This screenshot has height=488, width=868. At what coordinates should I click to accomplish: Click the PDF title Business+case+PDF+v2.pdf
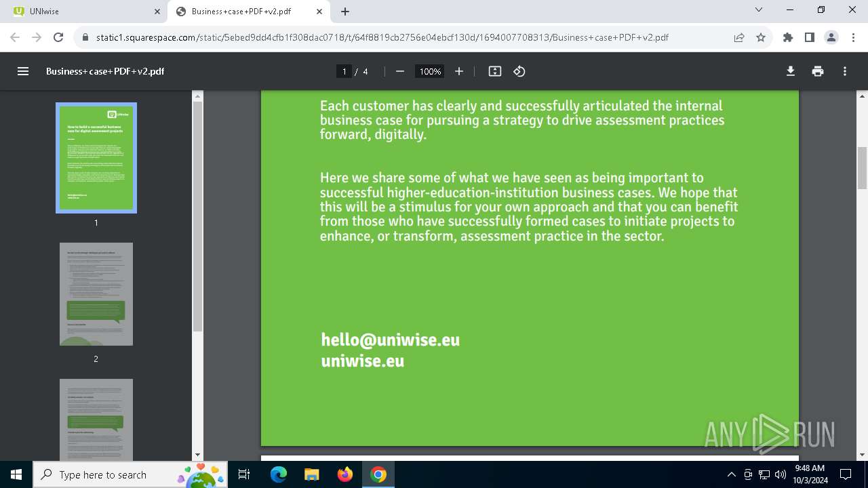(105, 71)
